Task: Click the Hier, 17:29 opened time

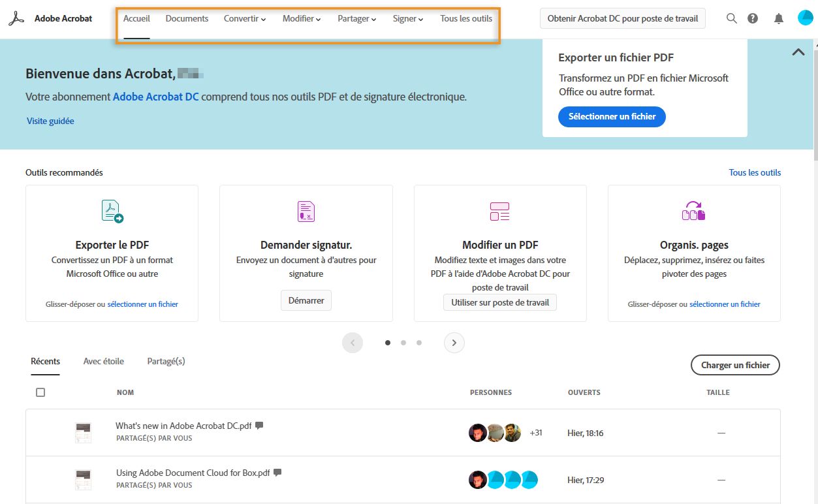Action: (x=586, y=480)
